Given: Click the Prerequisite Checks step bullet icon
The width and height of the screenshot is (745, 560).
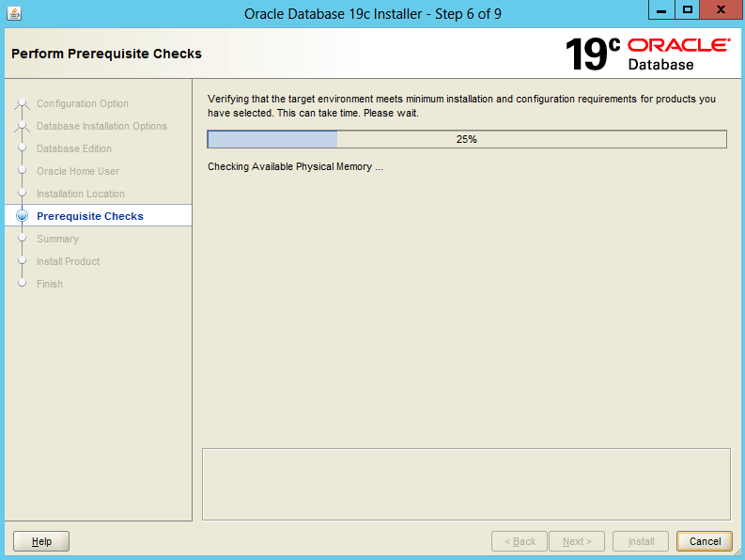Looking at the screenshot, I should [x=22, y=216].
